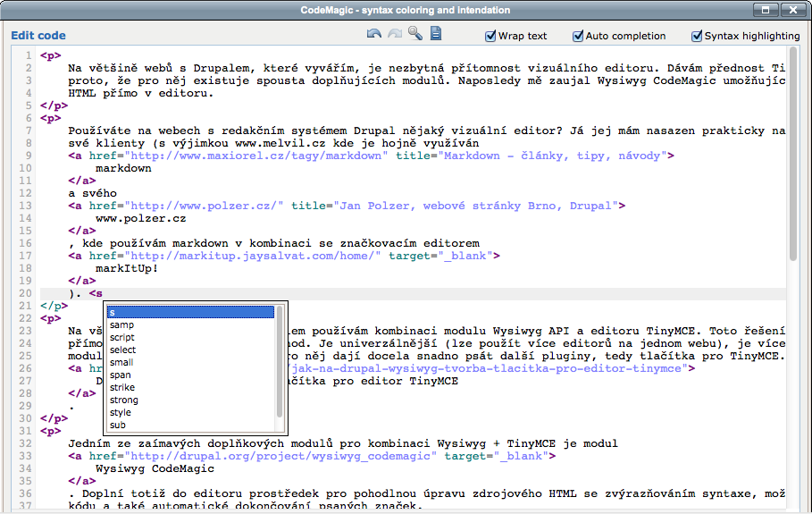Select 's' in the autocomplete list

[x=190, y=313]
